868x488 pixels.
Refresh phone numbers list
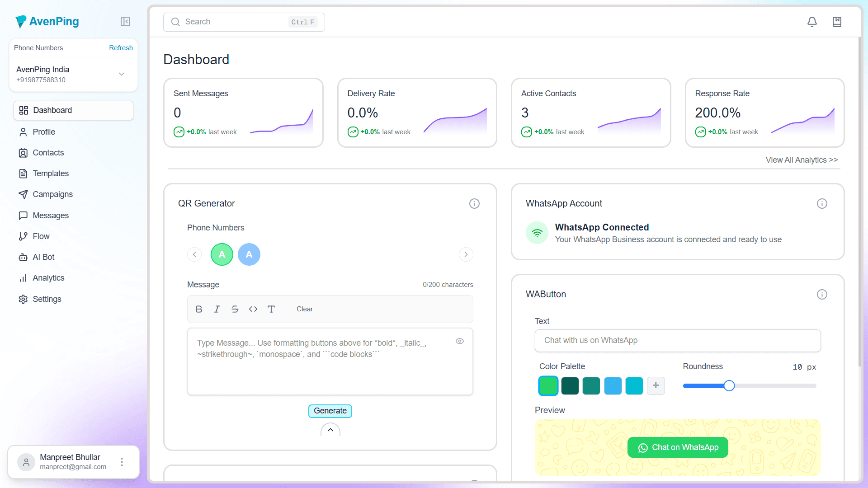click(x=121, y=48)
